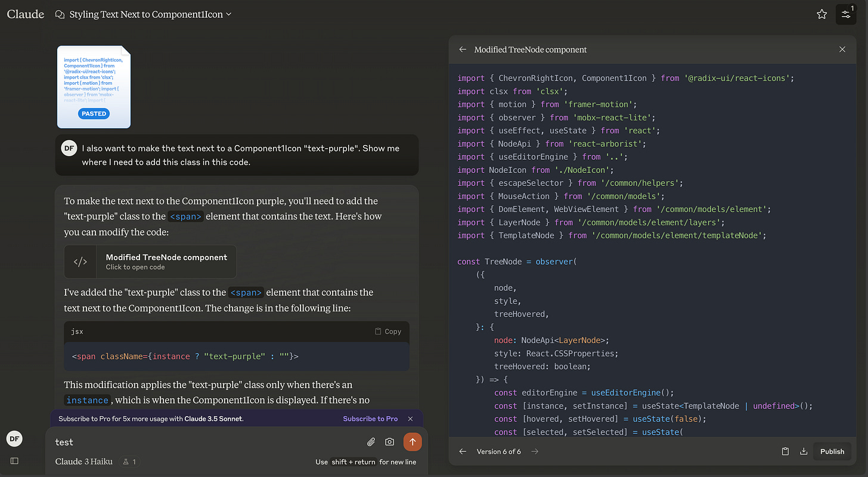
Task: Open Modified TreeNode component artifact card
Action: click(150, 262)
